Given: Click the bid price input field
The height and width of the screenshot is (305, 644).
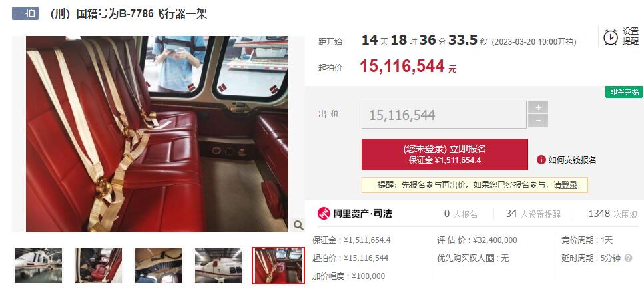Looking at the screenshot, I should (x=444, y=115).
